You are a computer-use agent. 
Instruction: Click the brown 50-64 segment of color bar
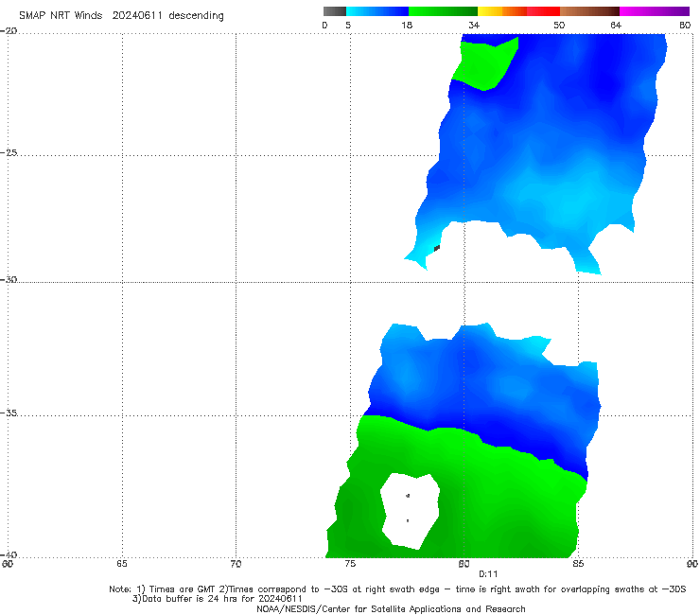[x=589, y=11]
